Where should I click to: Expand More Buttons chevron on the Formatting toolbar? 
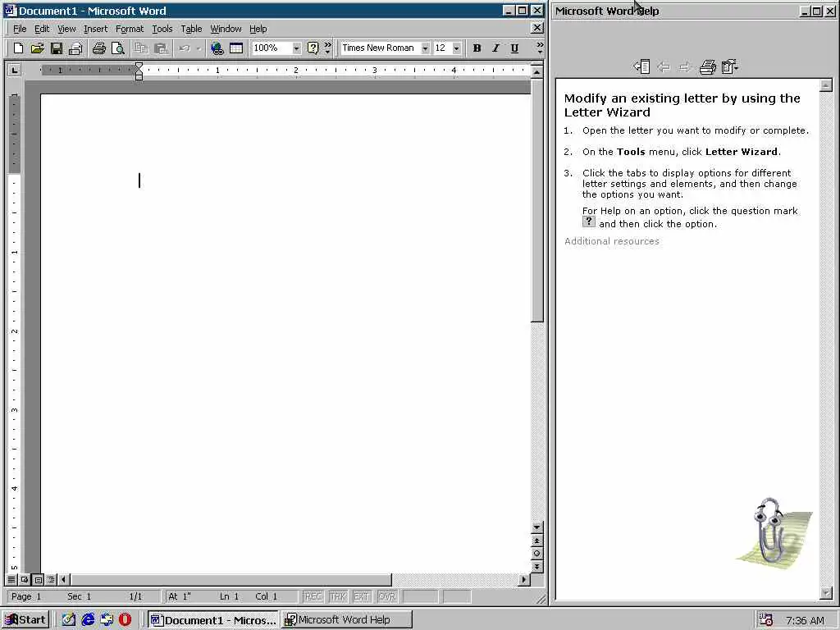540,48
